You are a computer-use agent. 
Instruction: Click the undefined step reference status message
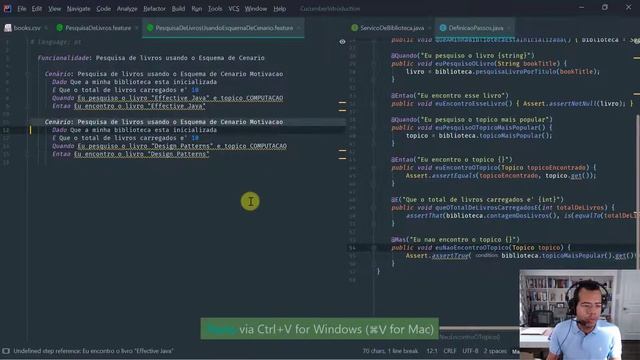pyautogui.click(x=93, y=351)
